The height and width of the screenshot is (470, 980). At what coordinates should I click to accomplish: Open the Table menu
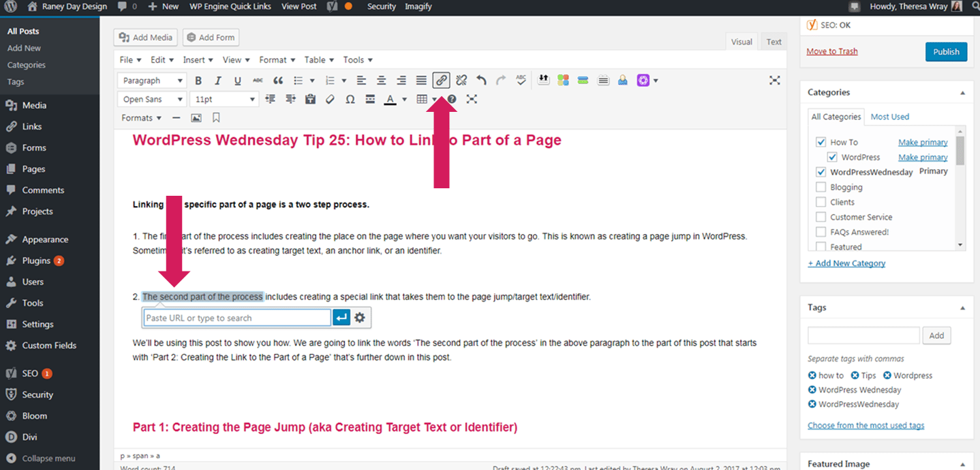[319, 60]
